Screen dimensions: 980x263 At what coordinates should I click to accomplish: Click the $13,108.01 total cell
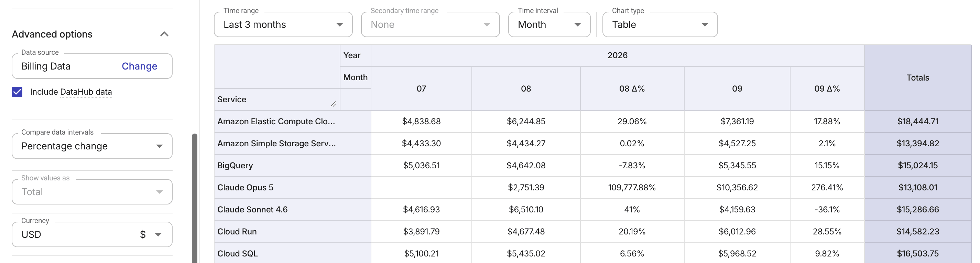(918, 188)
